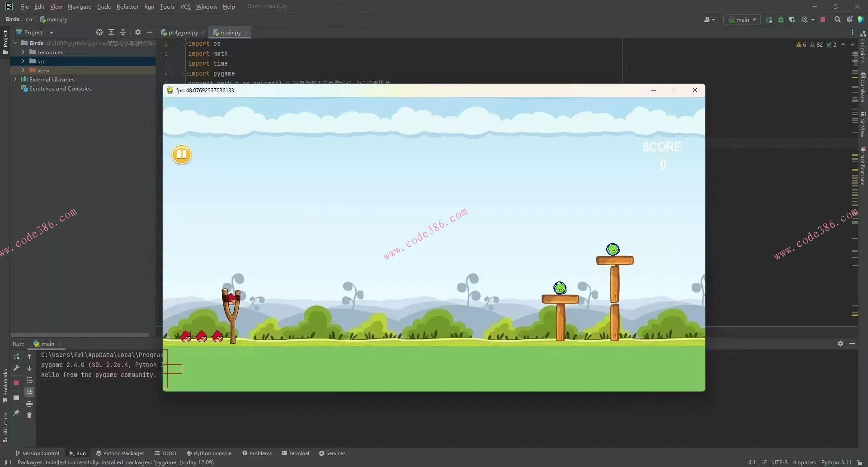Viewport: 868px width, 467px height.
Task: Open the Terminal tool window
Action: 295,453
